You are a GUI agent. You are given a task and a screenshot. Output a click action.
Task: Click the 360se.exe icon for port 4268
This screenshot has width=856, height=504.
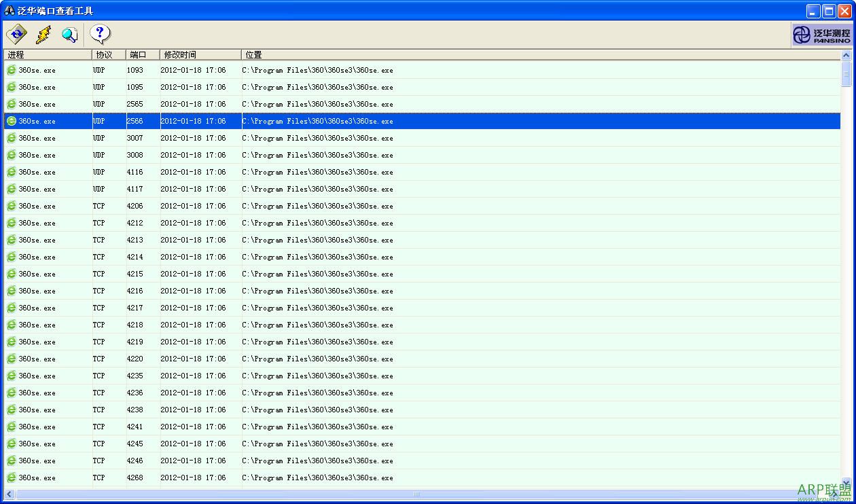tap(12, 478)
